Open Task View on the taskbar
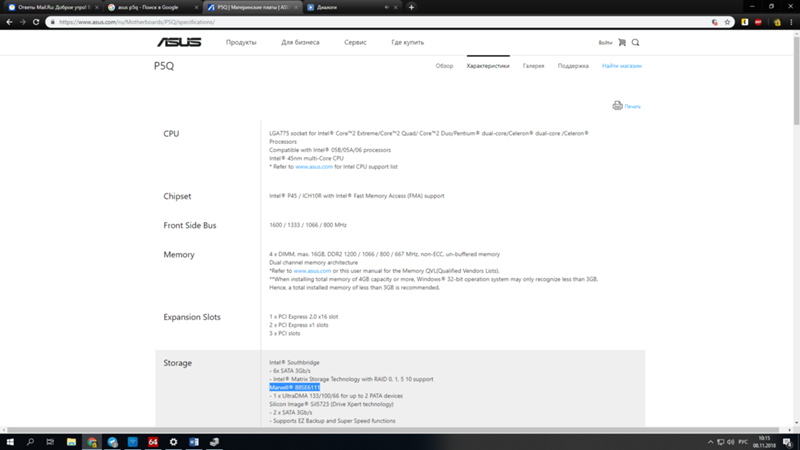The width and height of the screenshot is (800, 450). click(x=50, y=442)
